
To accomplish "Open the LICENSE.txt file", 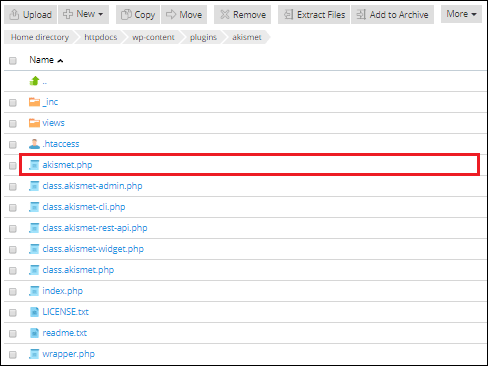I will pyautogui.click(x=66, y=312).
